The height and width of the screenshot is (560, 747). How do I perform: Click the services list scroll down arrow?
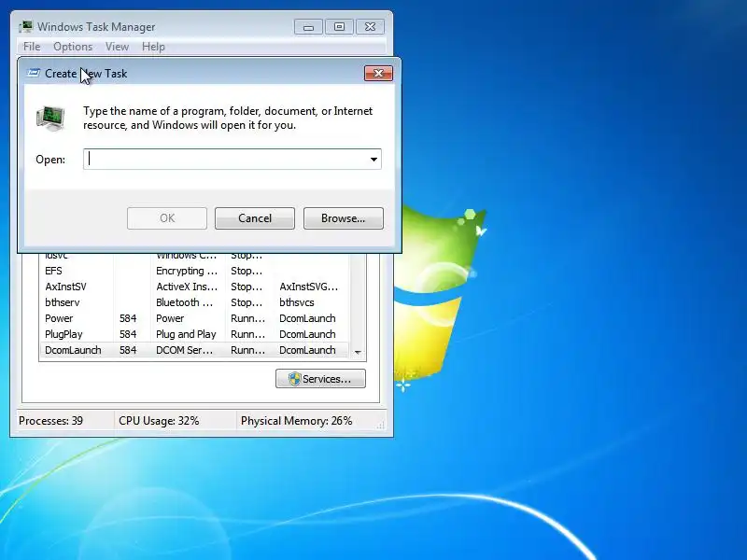click(358, 353)
